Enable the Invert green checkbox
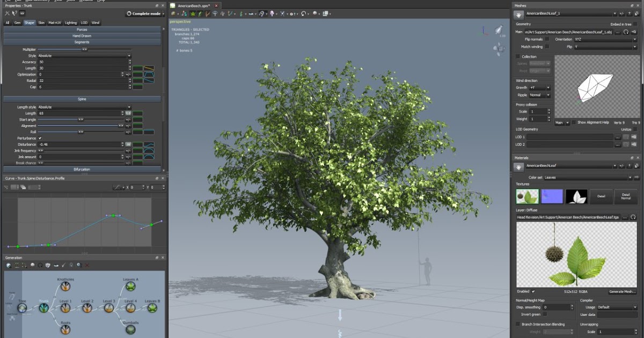Screen dimensions: 644x338 (545, 314)
